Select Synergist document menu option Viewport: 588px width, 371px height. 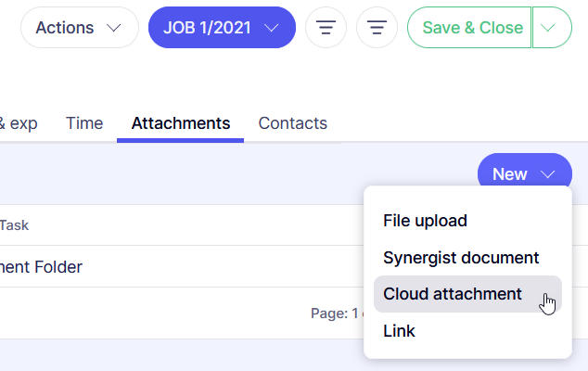pyautogui.click(x=461, y=257)
